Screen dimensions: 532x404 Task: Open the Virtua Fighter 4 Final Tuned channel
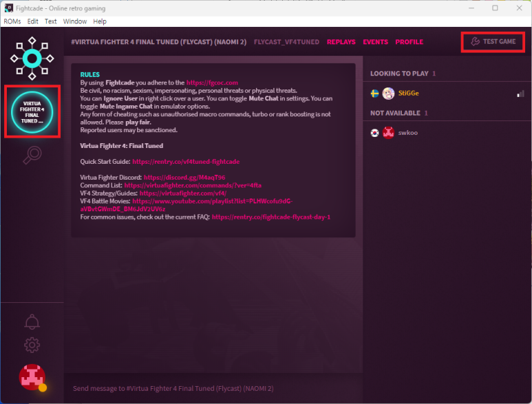tap(32, 112)
